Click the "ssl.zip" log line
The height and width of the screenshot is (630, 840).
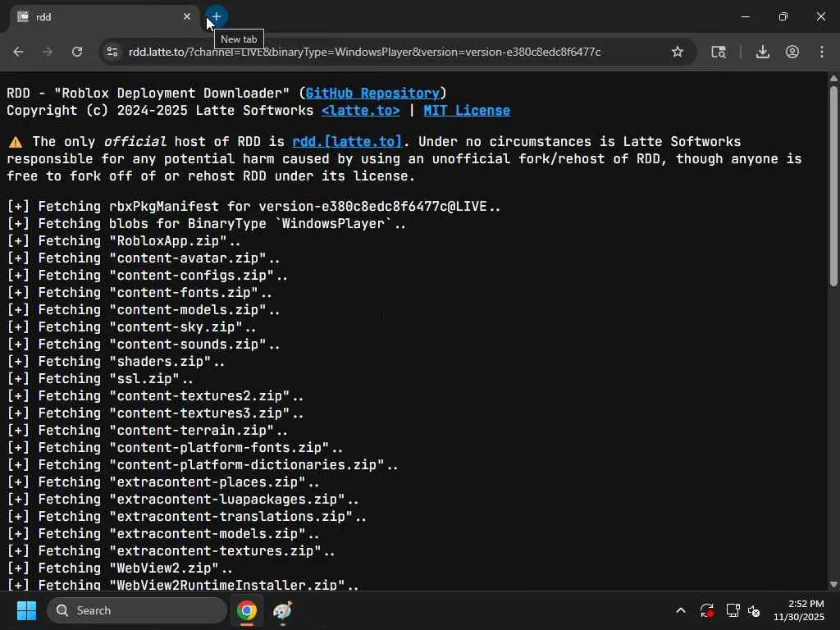point(100,378)
